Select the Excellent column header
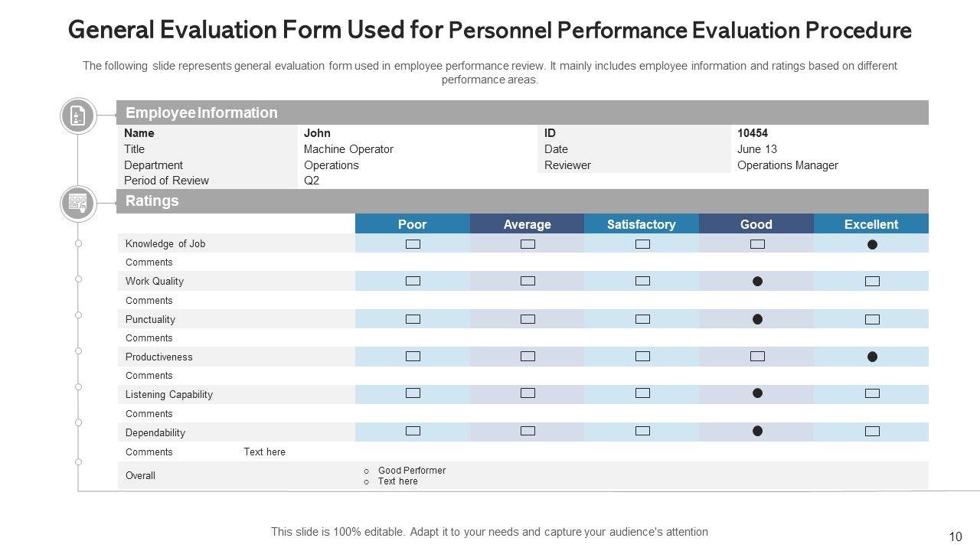The width and height of the screenshot is (980, 551). click(x=871, y=224)
